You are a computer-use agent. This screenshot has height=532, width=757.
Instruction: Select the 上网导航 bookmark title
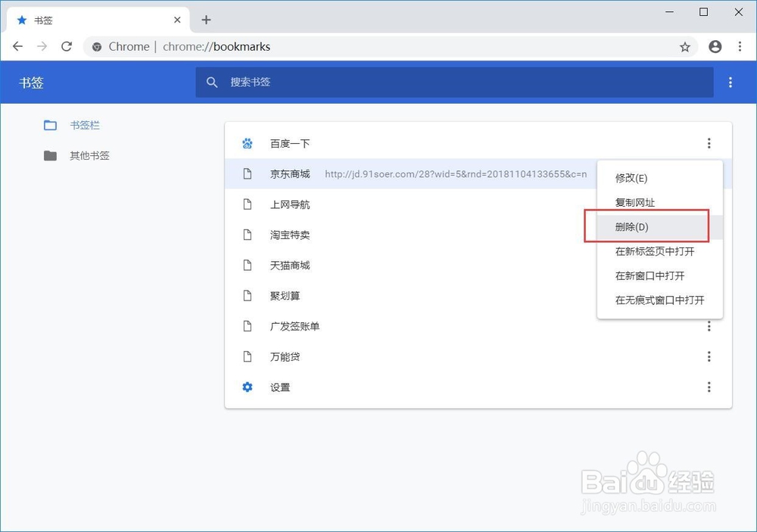tap(290, 204)
